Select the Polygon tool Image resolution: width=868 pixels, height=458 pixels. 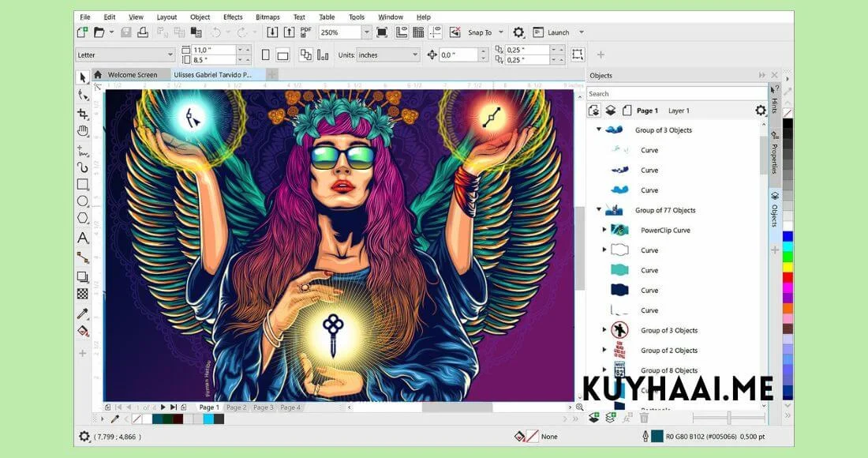point(83,218)
